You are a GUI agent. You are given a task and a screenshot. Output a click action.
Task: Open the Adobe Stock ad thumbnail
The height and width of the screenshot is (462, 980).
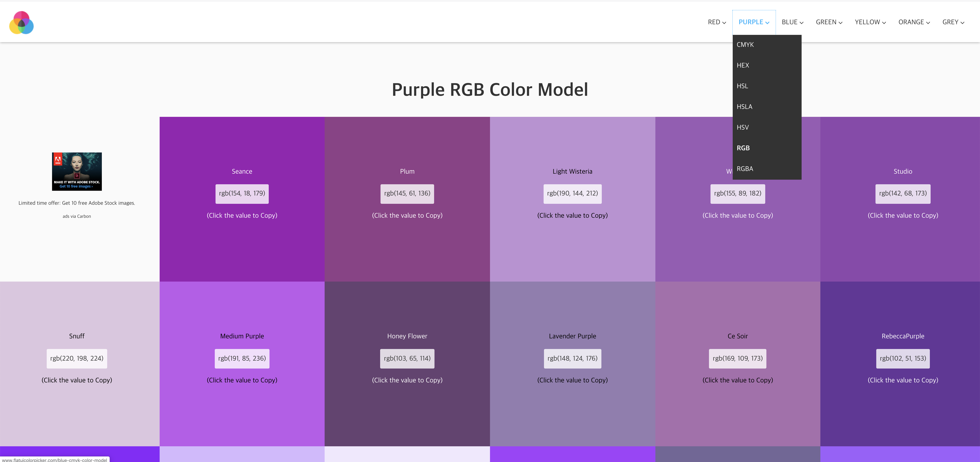coord(77,171)
